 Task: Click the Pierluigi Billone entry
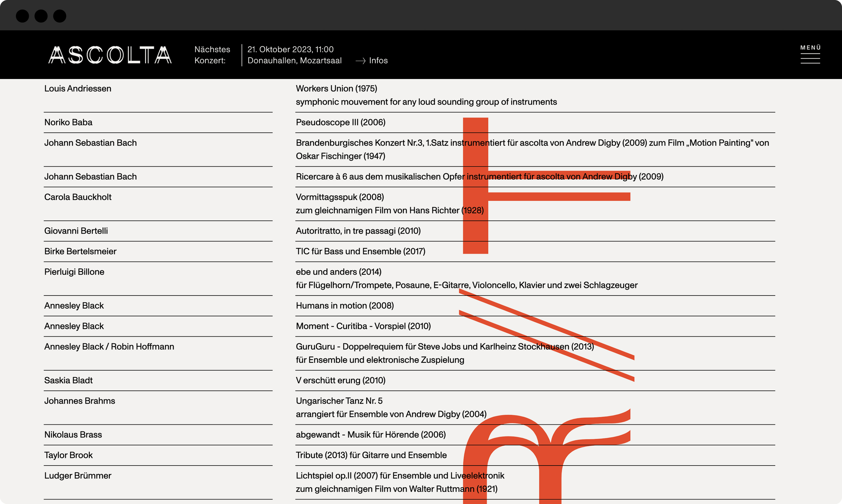tap(74, 272)
